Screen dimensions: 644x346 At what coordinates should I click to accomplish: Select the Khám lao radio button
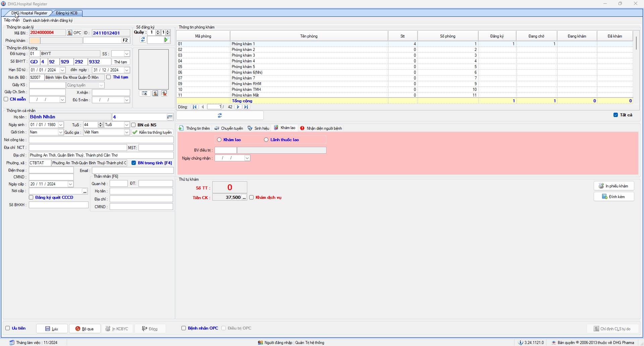[x=219, y=140]
